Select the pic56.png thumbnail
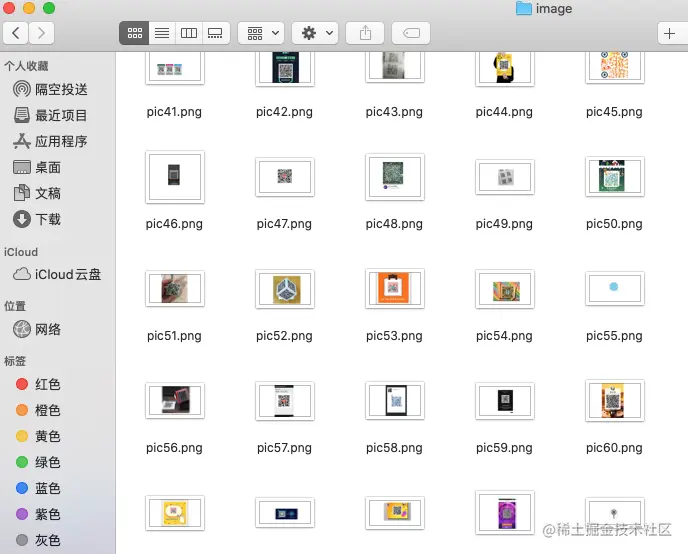 coord(175,400)
